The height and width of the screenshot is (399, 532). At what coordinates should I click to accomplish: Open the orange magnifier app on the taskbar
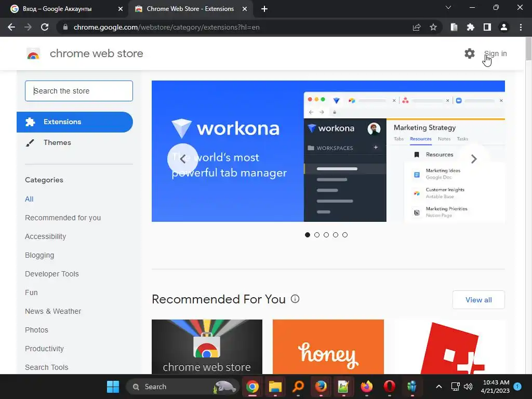298,387
